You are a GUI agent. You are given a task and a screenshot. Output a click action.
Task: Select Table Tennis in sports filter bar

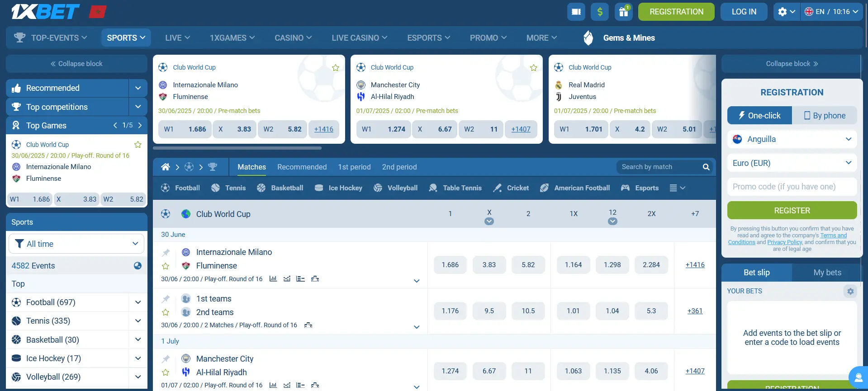(x=455, y=188)
